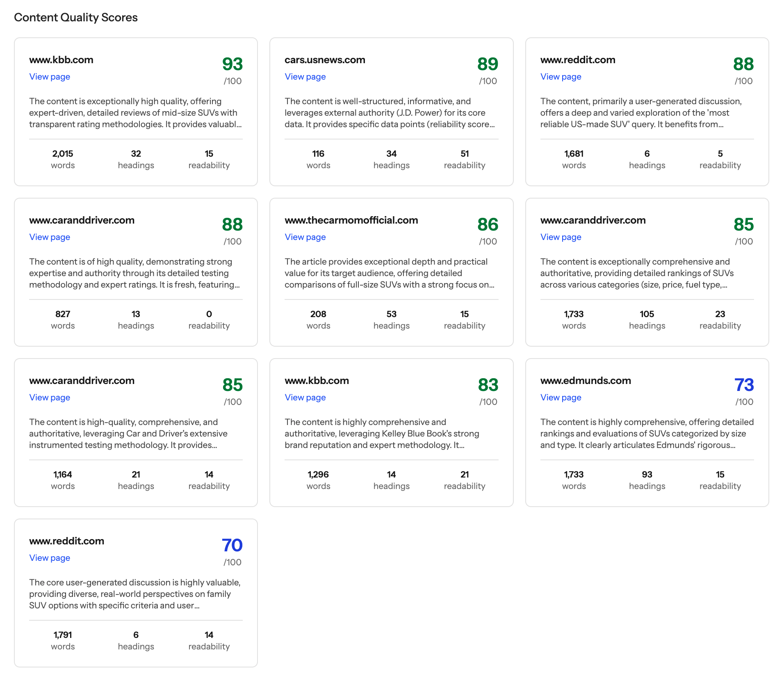Click description mentioning J.D. Power authority
The height and width of the screenshot is (681, 784).
point(390,113)
